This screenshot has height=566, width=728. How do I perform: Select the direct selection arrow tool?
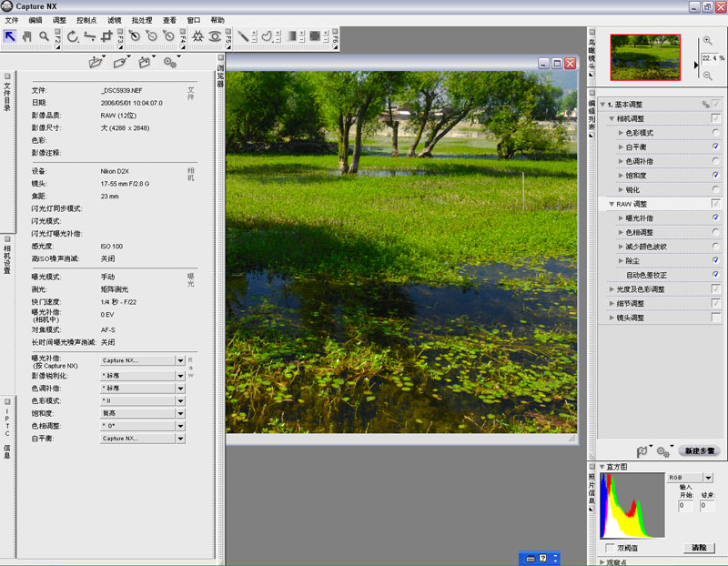click(x=10, y=36)
